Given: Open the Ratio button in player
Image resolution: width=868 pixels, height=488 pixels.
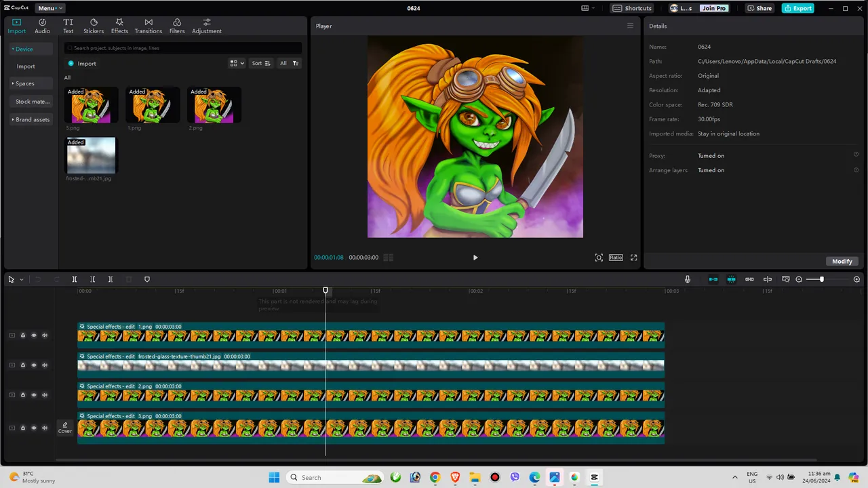Looking at the screenshot, I should [x=616, y=258].
